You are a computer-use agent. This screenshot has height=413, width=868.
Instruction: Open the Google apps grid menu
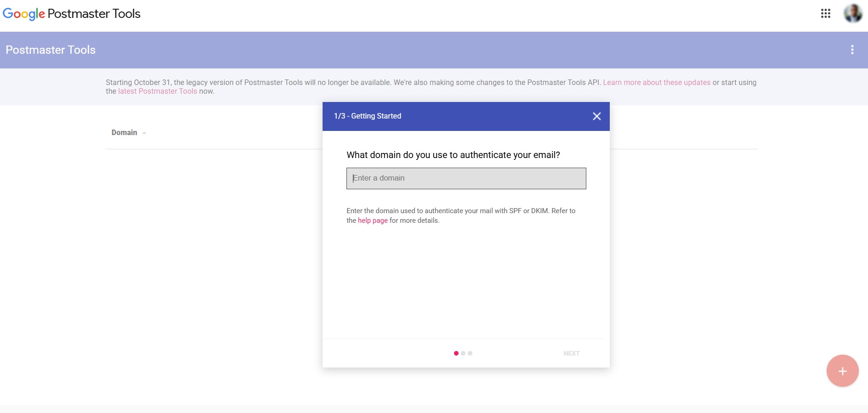click(x=825, y=13)
